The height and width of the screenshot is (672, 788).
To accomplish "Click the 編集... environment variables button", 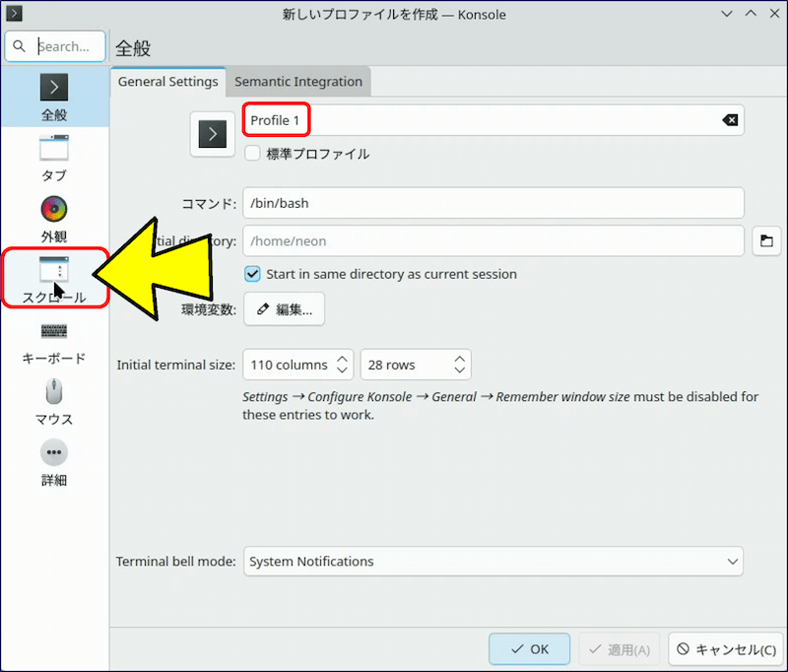I will pyautogui.click(x=284, y=309).
